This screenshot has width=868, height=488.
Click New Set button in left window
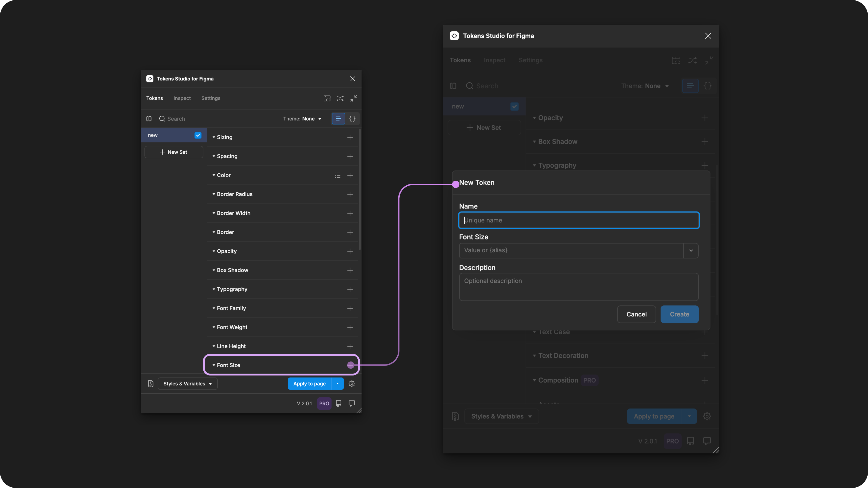174,152
